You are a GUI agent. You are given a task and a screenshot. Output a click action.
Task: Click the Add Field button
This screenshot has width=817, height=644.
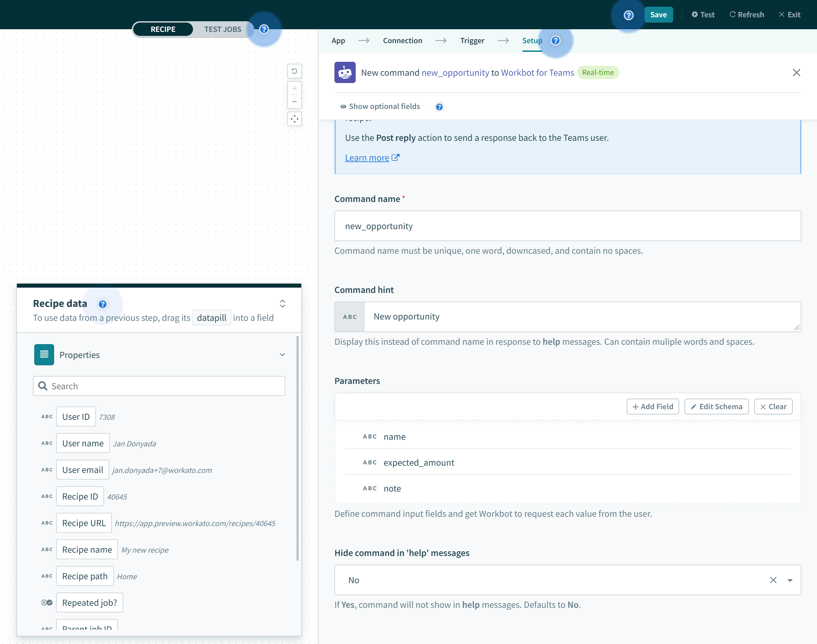coord(652,407)
